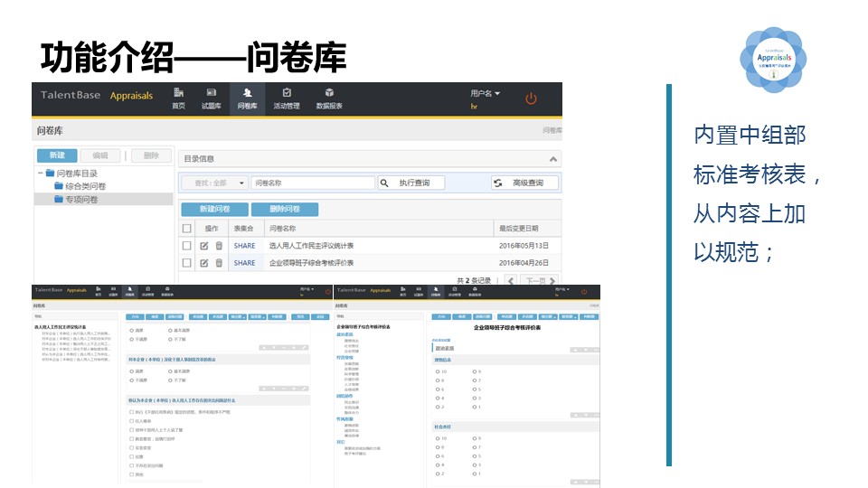Click trash icon for 选人用人工作民主评议统计表

click(219, 246)
